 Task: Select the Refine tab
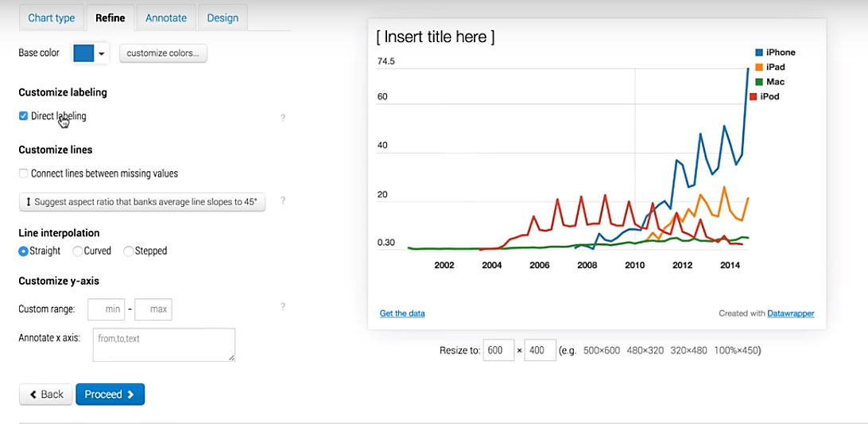pos(110,18)
